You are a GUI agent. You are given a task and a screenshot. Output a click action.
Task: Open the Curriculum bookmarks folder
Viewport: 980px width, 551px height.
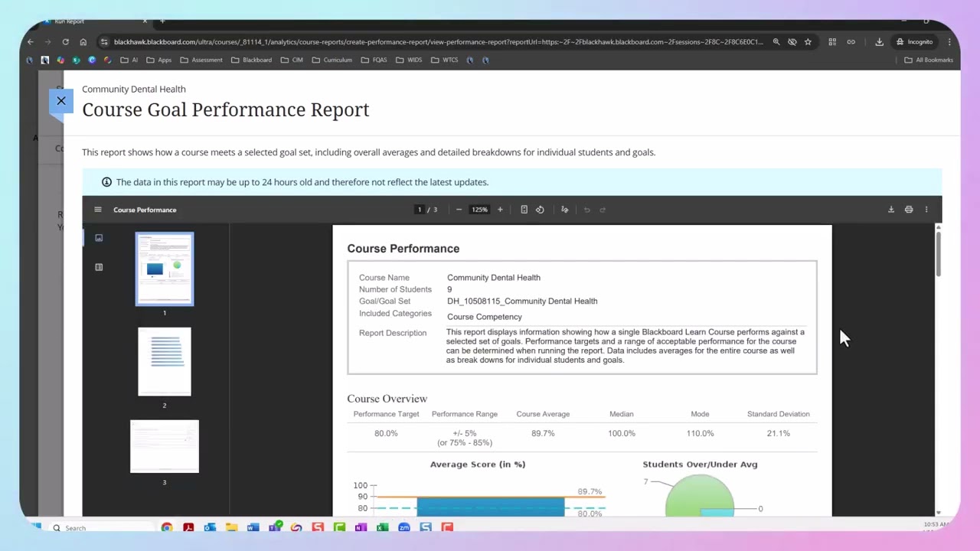(332, 60)
